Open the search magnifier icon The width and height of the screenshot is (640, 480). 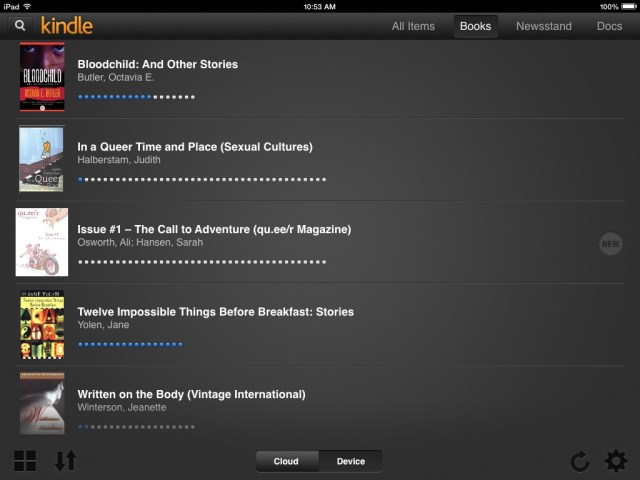click(20, 26)
